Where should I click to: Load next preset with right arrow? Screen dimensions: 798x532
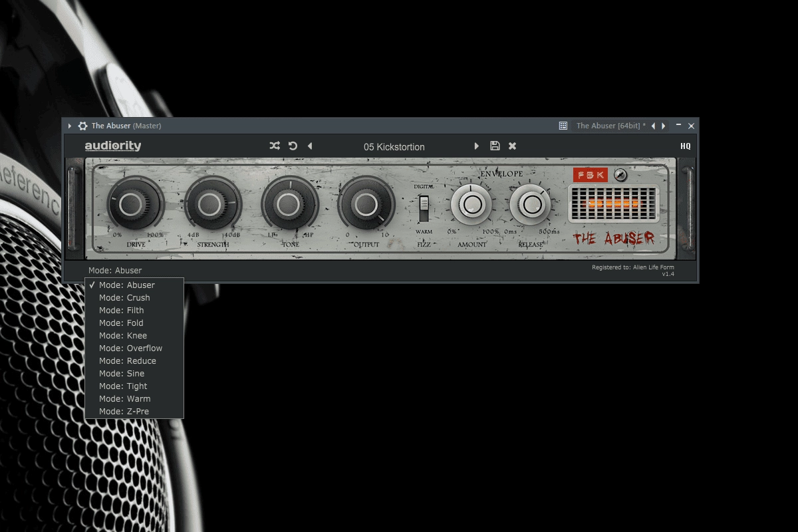[476, 146]
